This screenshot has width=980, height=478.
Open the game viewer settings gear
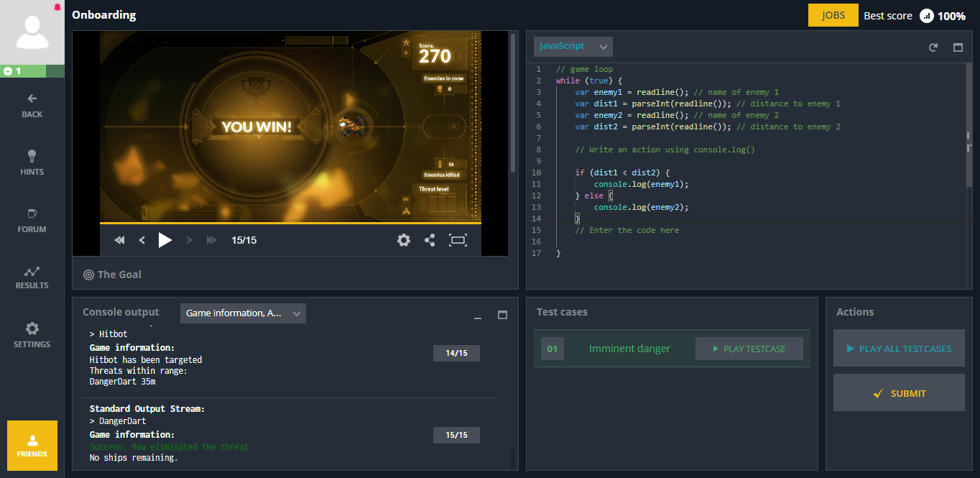404,240
